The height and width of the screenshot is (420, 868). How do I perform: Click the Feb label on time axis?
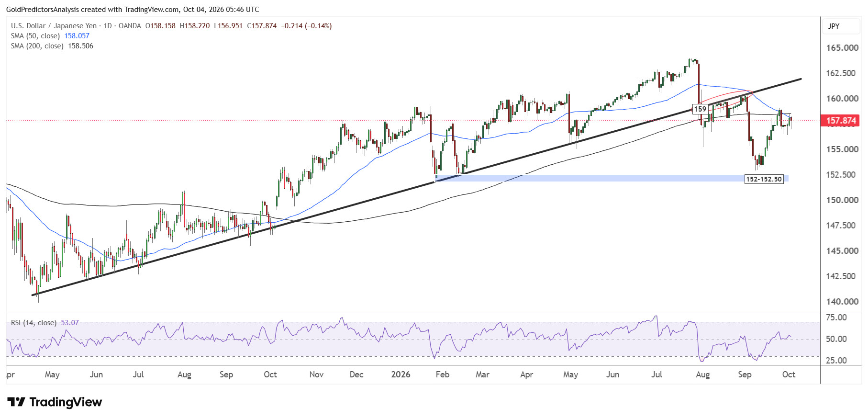pos(443,375)
